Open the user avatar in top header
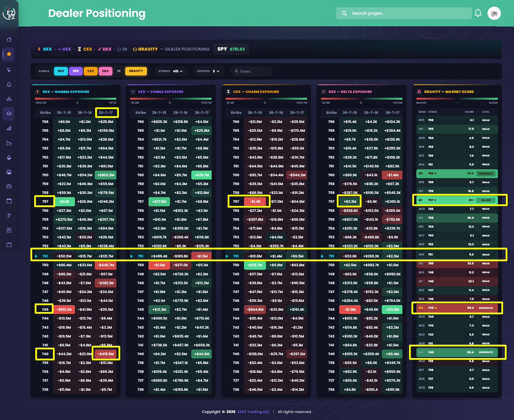The height and width of the screenshot is (420, 514). pos(494,13)
